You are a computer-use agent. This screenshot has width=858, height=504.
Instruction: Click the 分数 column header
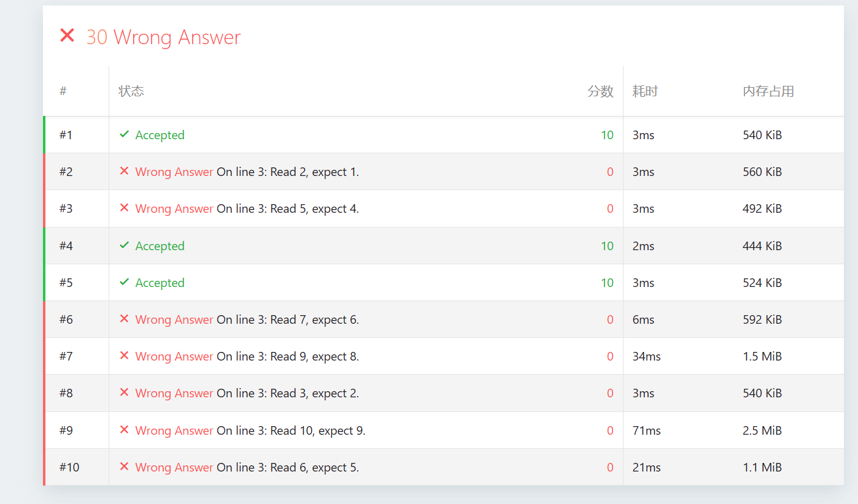point(600,91)
